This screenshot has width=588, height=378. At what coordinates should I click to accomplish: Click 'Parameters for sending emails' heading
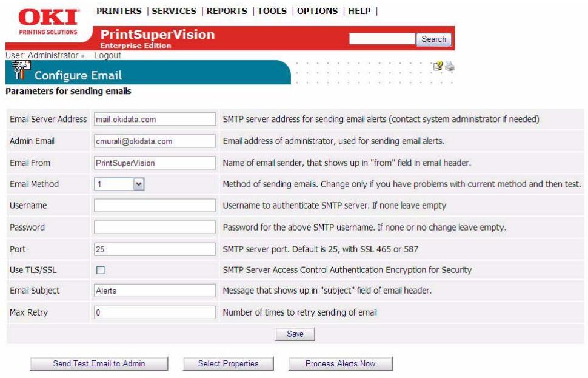tap(68, 91)
